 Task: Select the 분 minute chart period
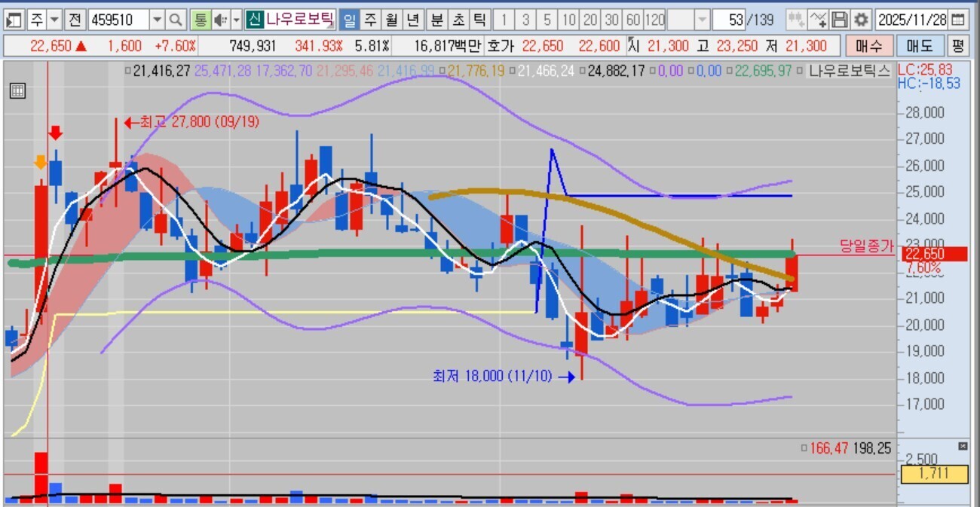click(x=436, y=20)
